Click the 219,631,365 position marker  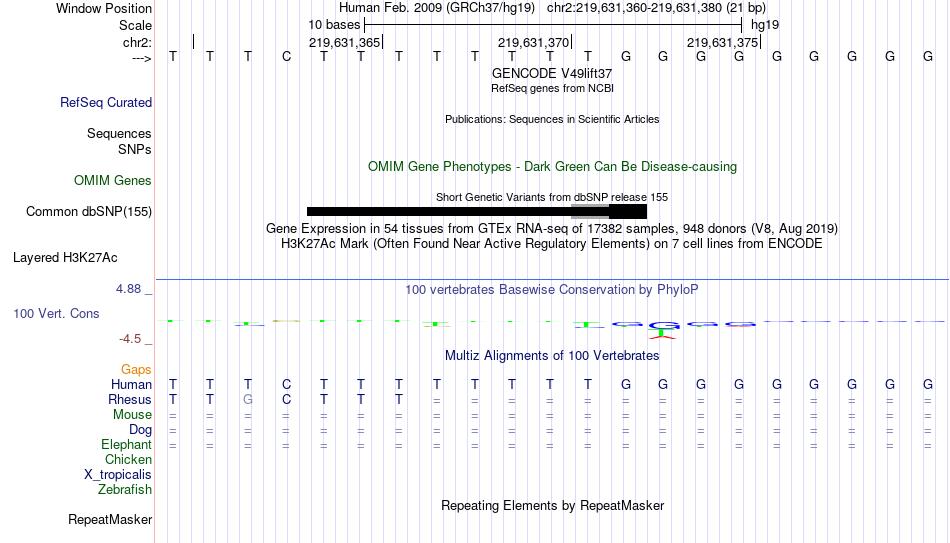coord(345,42)
